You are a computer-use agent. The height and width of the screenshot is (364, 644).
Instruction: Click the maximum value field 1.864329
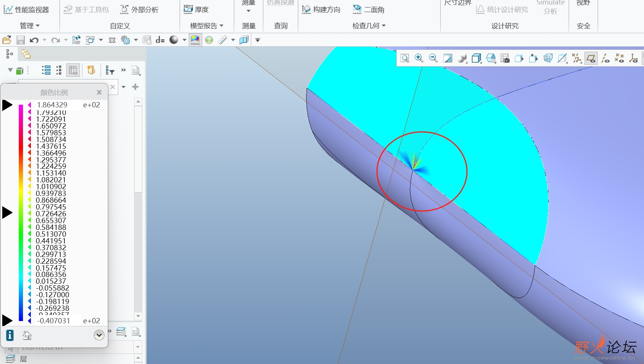(58, 105)
